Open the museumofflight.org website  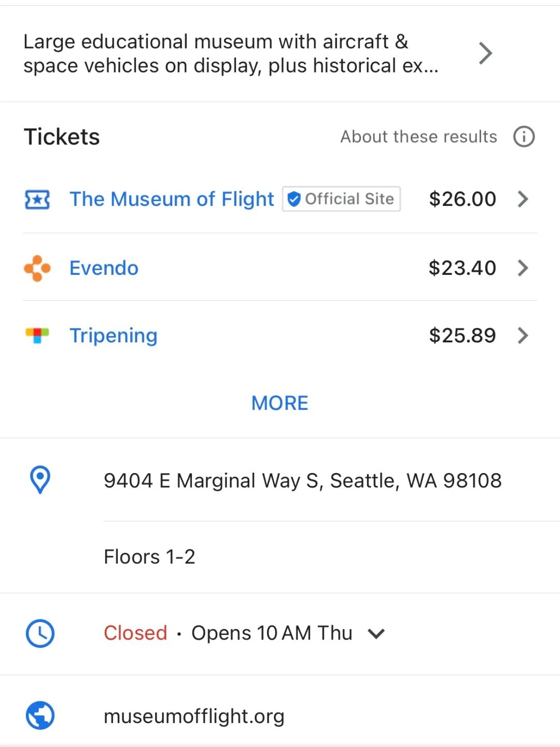pos(194,716)
